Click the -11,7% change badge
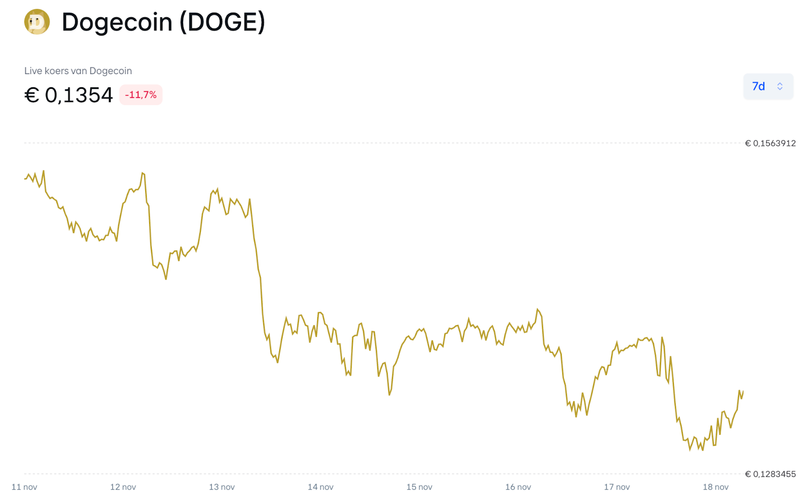The width and height of the screenshot is (812, 504). [x=141, y=95]
